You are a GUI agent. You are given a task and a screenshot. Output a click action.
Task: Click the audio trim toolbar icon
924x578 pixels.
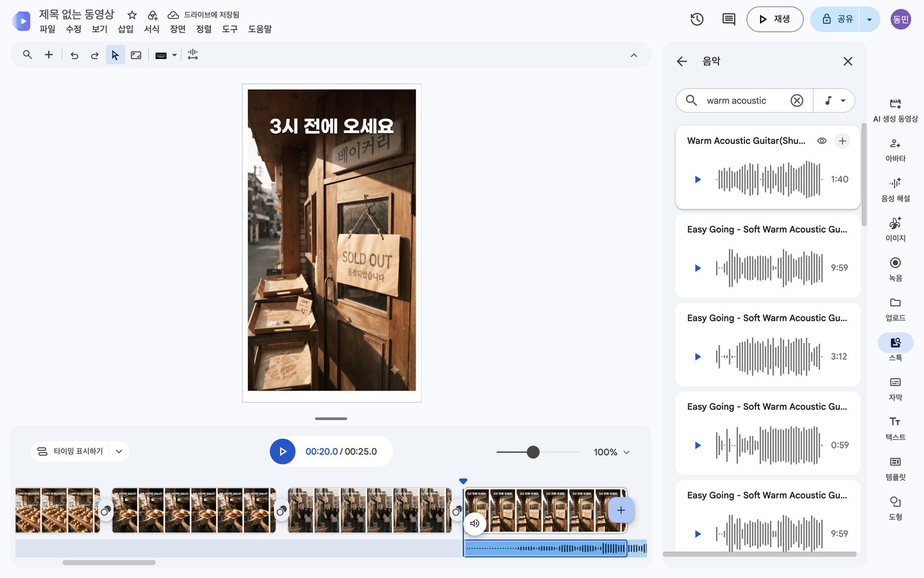(x=193, y=55)
